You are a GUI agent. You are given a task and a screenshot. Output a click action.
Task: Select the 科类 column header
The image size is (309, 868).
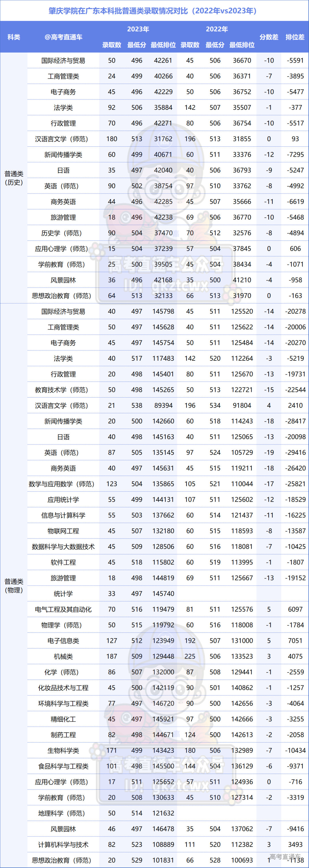pyautogui.click(x=13, y=37)
